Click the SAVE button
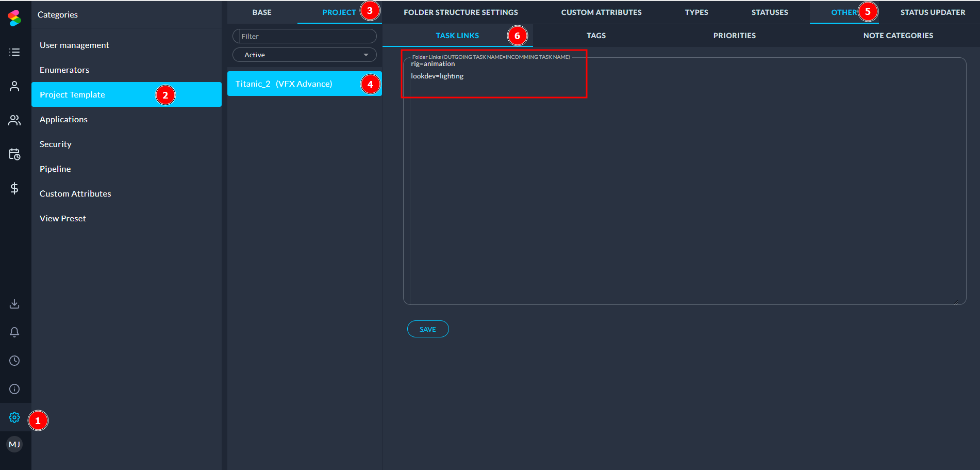Viewport: 980px width, 470px height. 428,329
